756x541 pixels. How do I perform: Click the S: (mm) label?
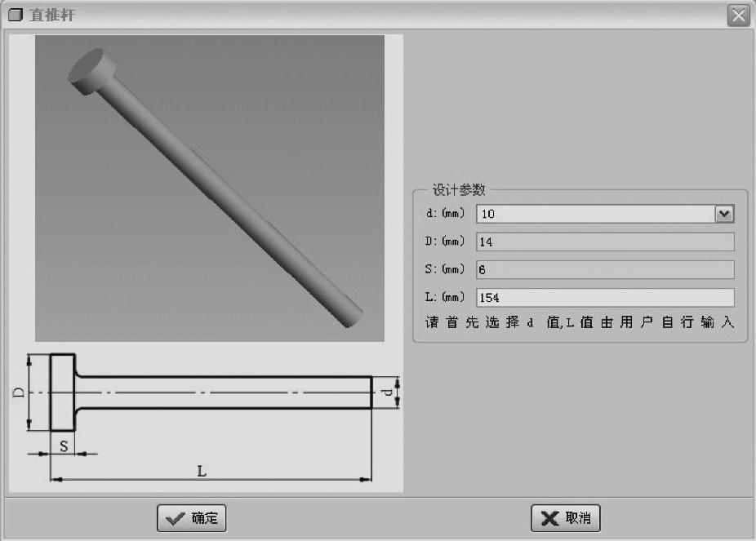445,269
